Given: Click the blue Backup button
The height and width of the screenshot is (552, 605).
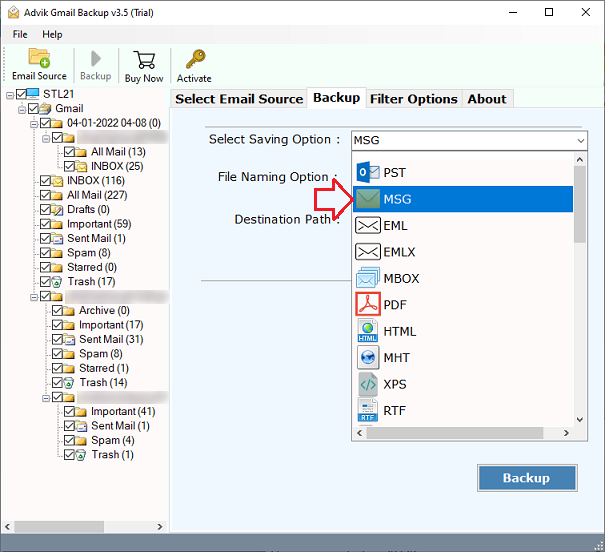Looking at the screenshot, I should coord(527,478).
